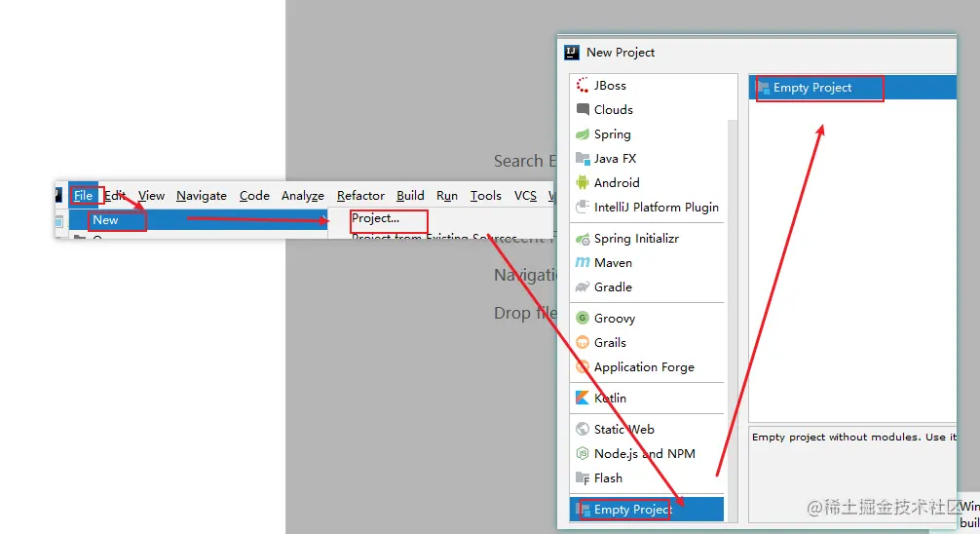Select Empty Project template in right pane
The image size is (980, 534).
point(852,88)
